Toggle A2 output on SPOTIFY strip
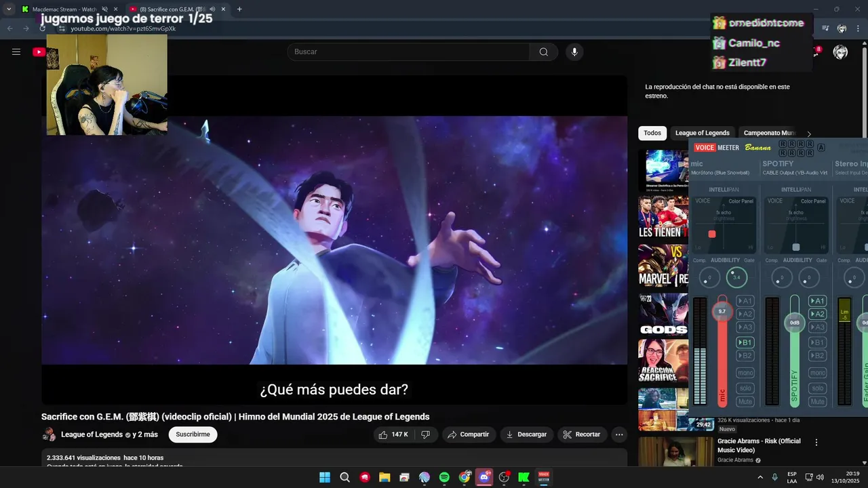The height and width of the screenshot is (488, 868). pyautogui.click(x=817, y=314)
